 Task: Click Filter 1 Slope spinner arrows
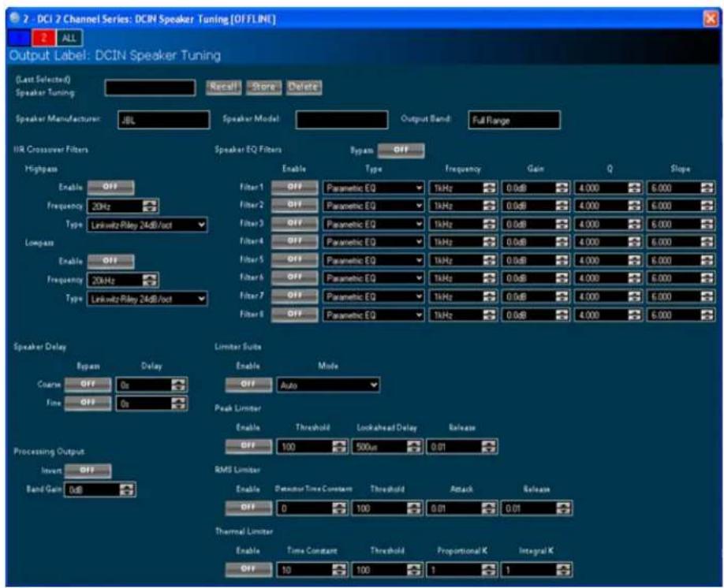click(707, 188)
